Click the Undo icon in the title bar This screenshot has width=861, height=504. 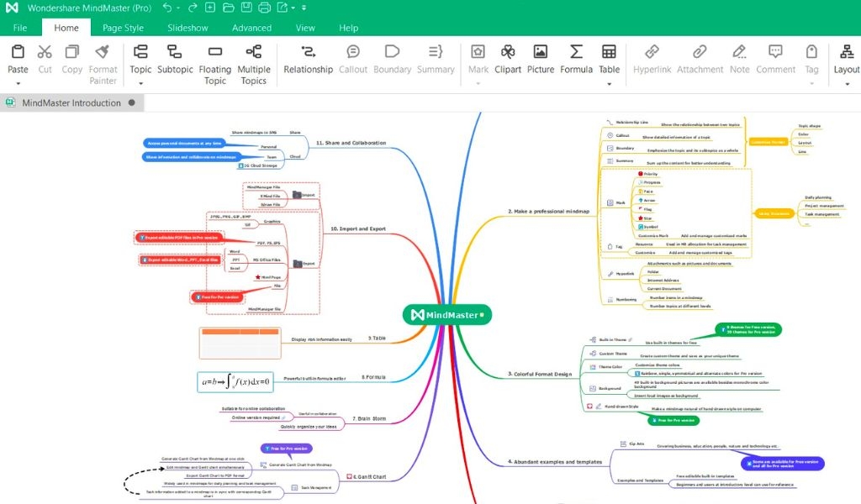[167, 8]
